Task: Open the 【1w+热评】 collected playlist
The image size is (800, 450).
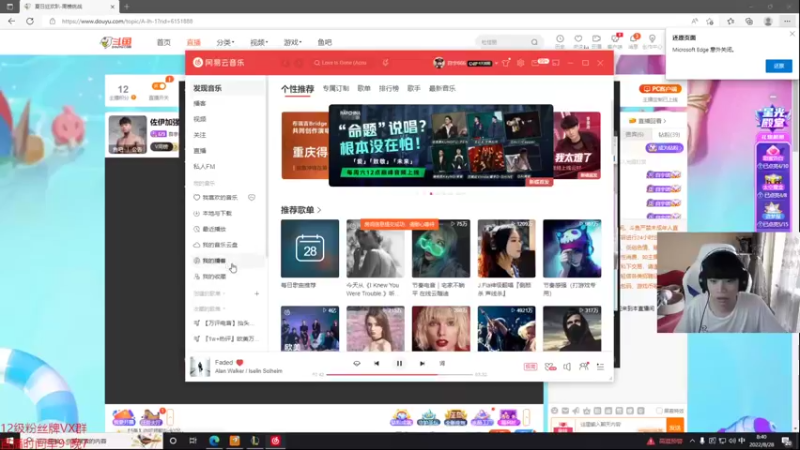Action: pos(225,339)
